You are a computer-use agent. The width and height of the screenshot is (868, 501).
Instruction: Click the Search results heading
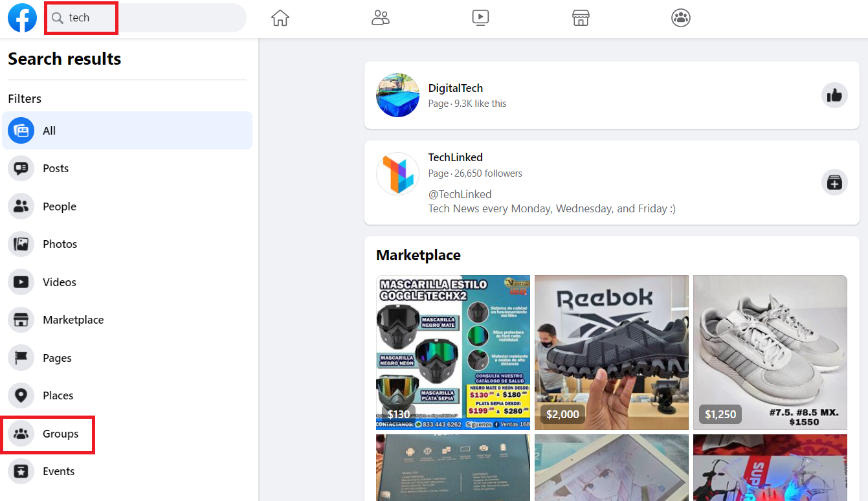pyautogui.click(x=65, y=59)
